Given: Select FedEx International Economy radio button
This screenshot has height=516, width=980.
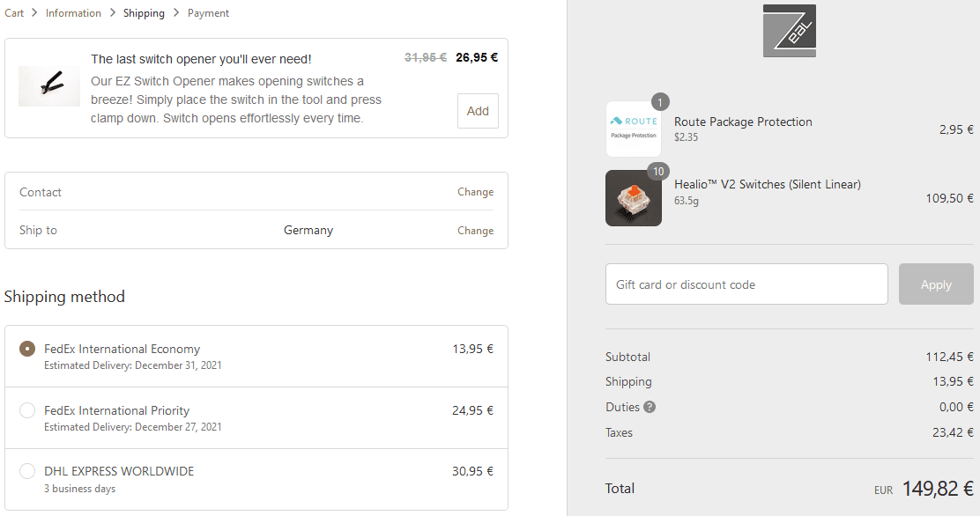Looking at the screenshot, I should pos(26,349).
